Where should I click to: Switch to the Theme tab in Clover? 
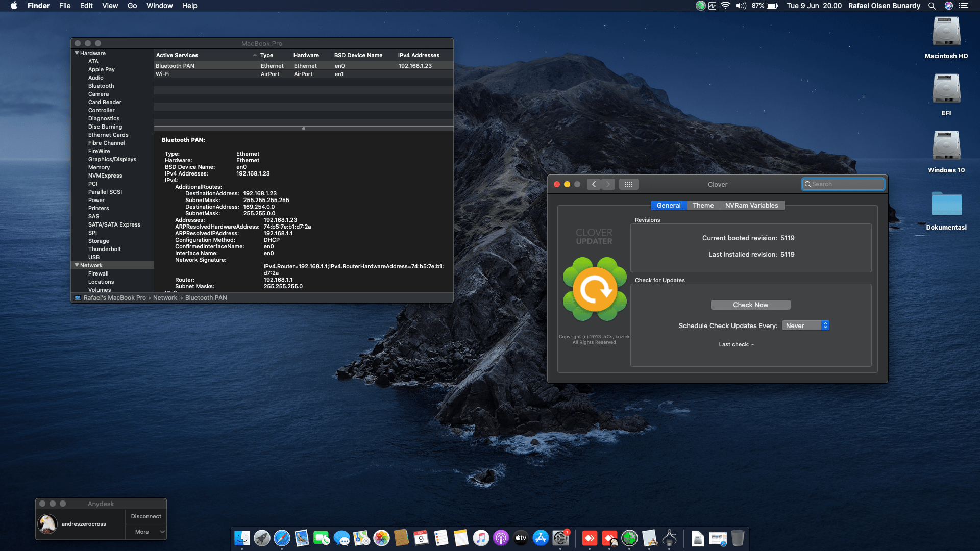pos(703,205)
